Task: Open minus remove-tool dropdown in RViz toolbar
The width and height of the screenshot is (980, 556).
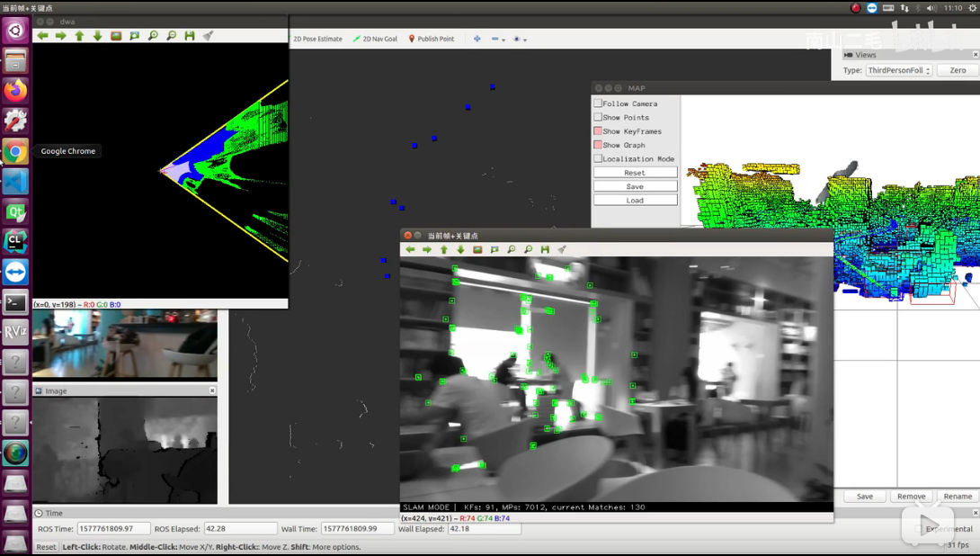Action: [x=497, y=39]
